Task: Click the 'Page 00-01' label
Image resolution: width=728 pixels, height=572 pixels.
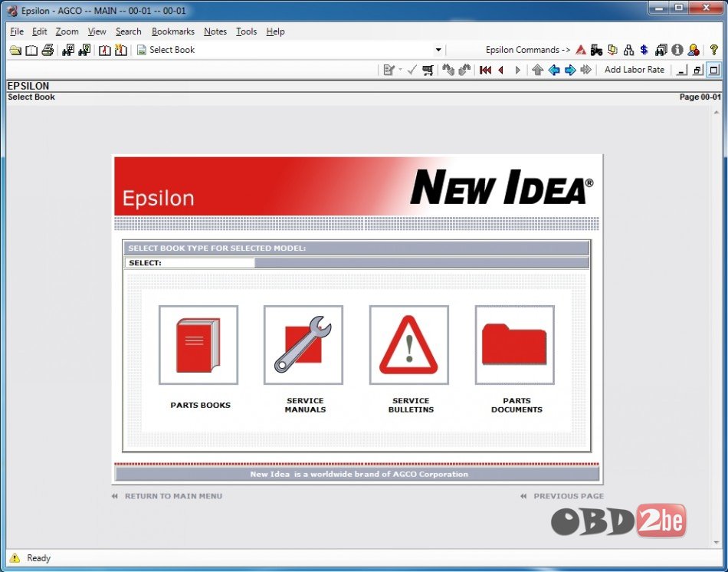Action: tap(700, 97)
